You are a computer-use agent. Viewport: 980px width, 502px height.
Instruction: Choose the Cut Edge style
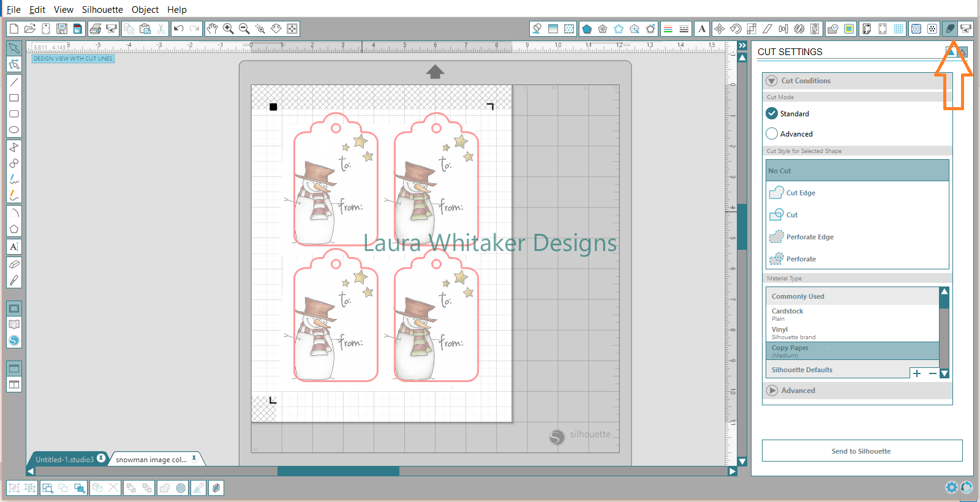click(858, 193)
